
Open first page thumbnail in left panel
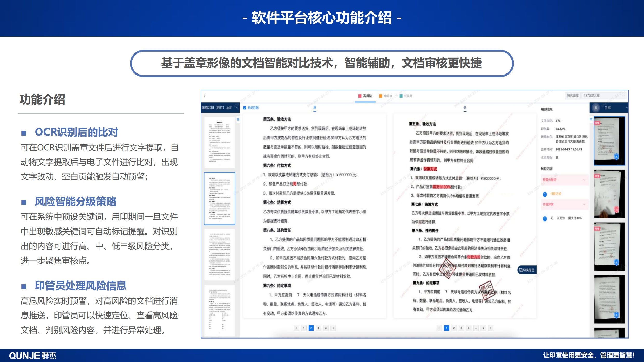(220, 142)
